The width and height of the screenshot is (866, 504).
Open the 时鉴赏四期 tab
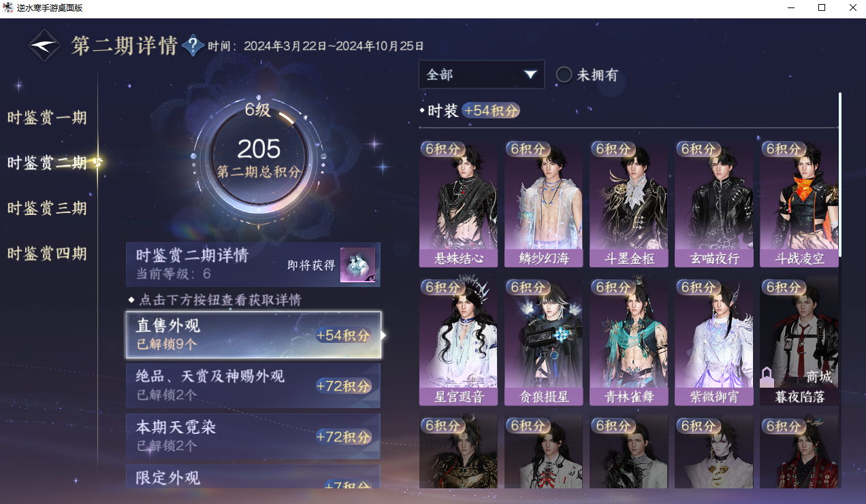pyautogui.click(x=48, y=254)
